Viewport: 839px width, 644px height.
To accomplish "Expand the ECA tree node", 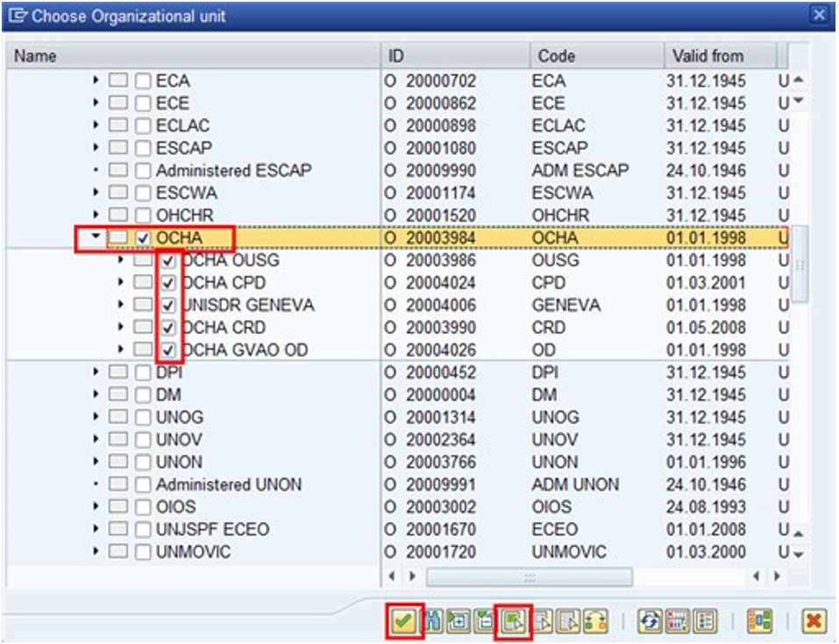I will pyautogui.click(x=96, y=80).
